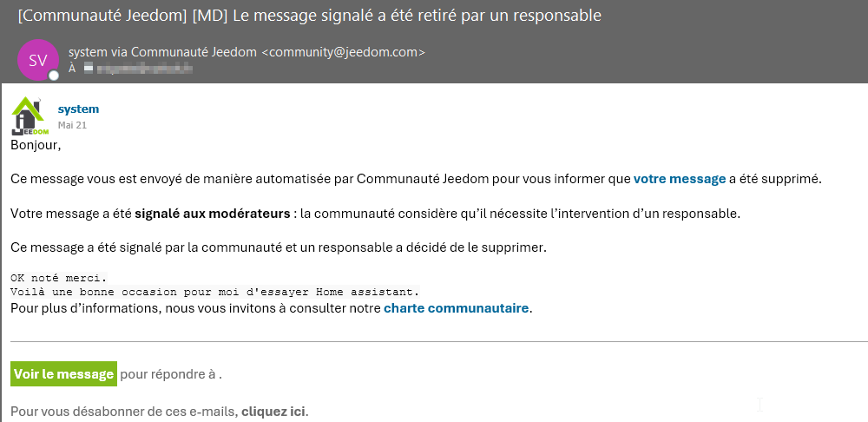The width and height of the screenshot is (868, 422).
Task: Click the quoted 'OK noté merci.' line
Action: (x=59, y=278)
